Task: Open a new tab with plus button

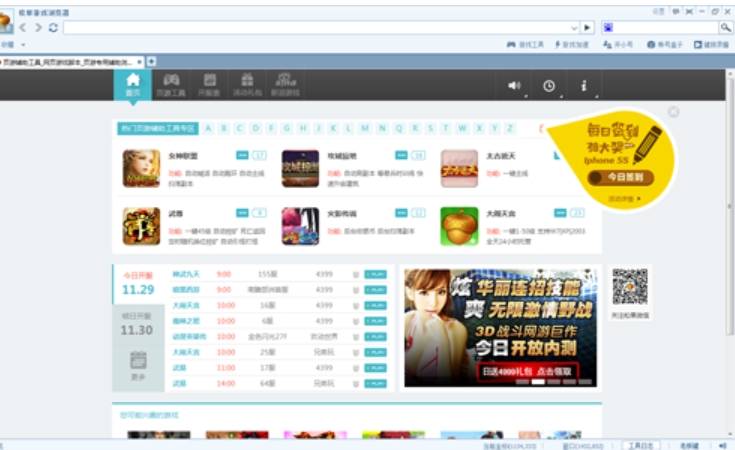Action: pos(151,61)
